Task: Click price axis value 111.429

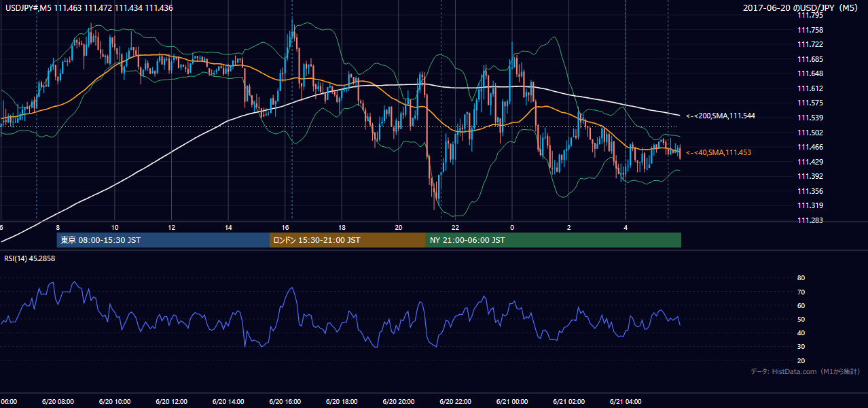Action: [x=810, y=162]
